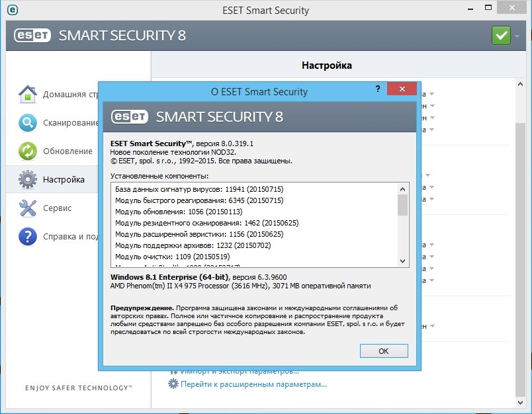Click the green checkmark protection status icon
Screen dimensions: 532x414
click(x=501, y=35)
